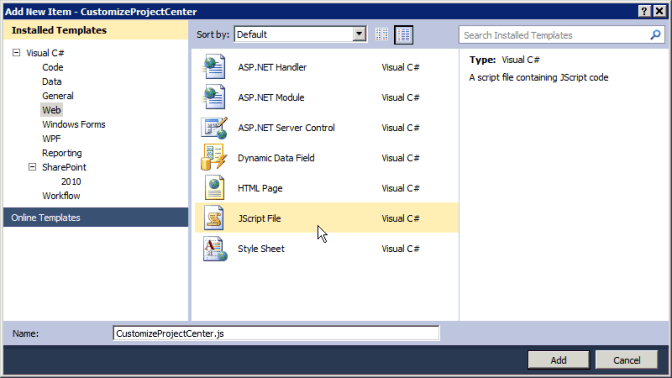Choose the ASP.NET Server Control icon
672x378 pixels.
[214, 128]
